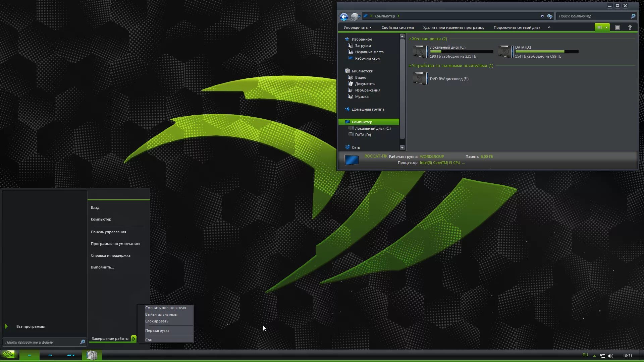This screenshot has height=362, width=644.
Task: Click into the Поиск: Компьютер search field
Action: pyautogui.click(x=593, y=16)
